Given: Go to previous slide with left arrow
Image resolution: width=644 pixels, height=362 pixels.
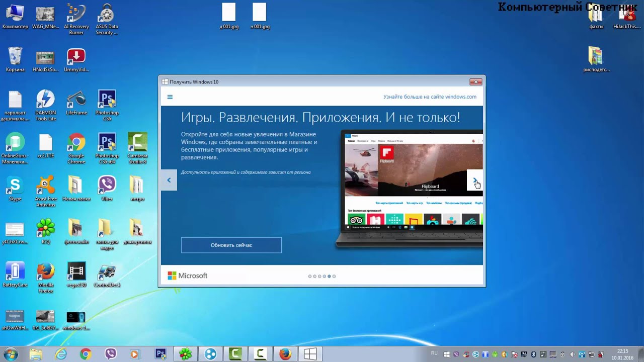Looking at the screenshot, I should [169, 180].
